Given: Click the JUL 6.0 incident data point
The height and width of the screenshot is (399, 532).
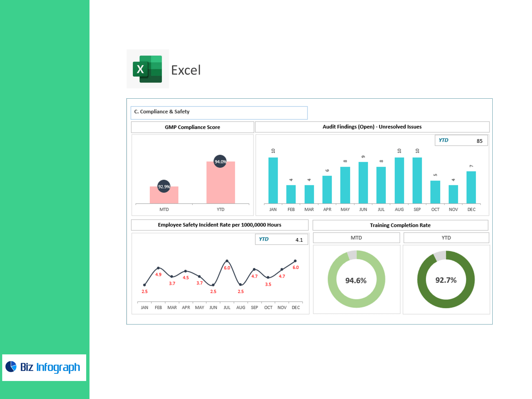Looking at the screenshot, I should 227,261.
